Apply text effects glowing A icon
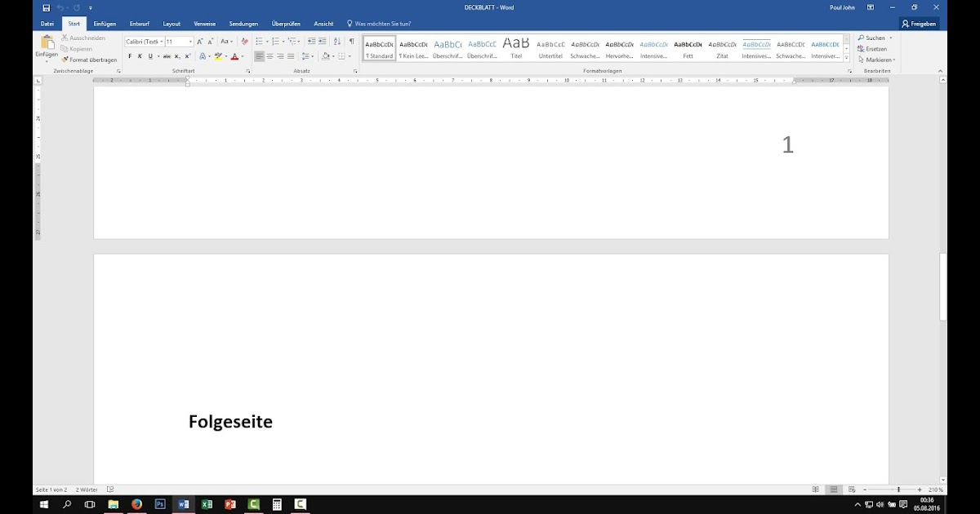Image resolution: width=980 pixels, height=514 pixels. (x=202, y=56)
